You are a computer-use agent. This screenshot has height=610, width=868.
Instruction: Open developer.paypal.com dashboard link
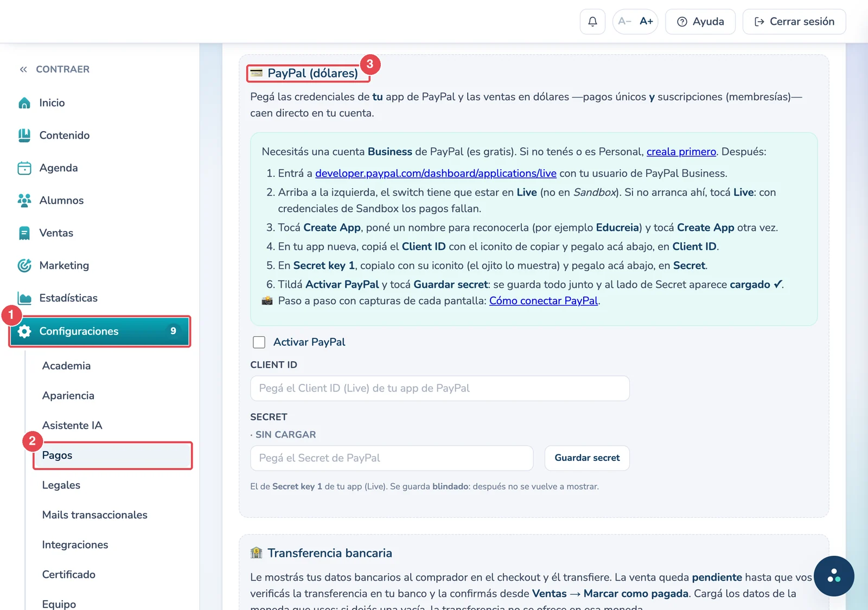[x=436, y=174]
